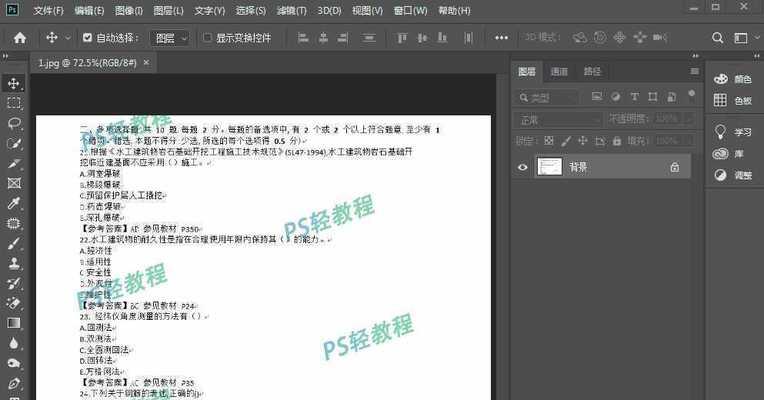Select the Move tool in the toolbox
The width and height of the screenshot is (764, 400).
click(14, 83)
